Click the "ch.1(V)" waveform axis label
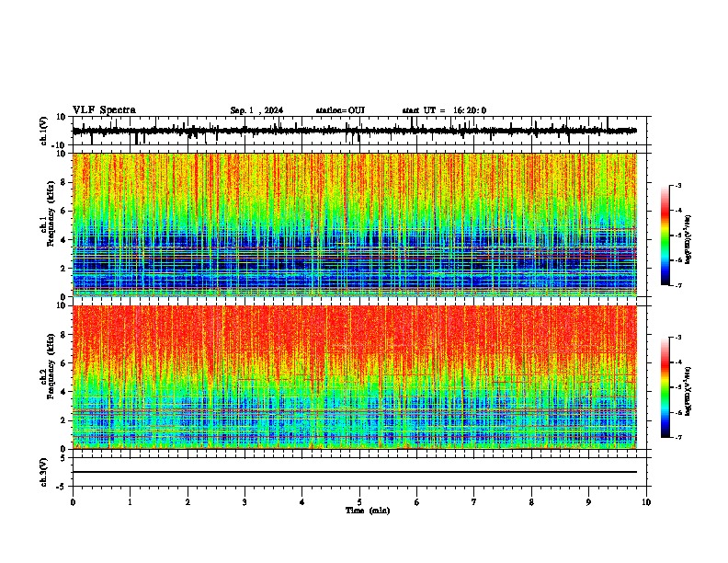The width and height of the screenshot is (728, 563). coord(44,131)
